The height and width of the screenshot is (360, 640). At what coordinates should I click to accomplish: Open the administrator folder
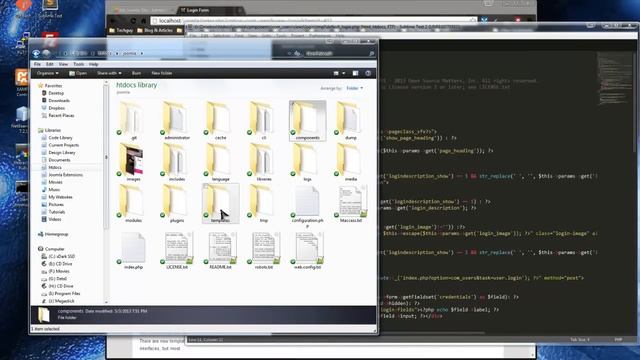[176, 121]
